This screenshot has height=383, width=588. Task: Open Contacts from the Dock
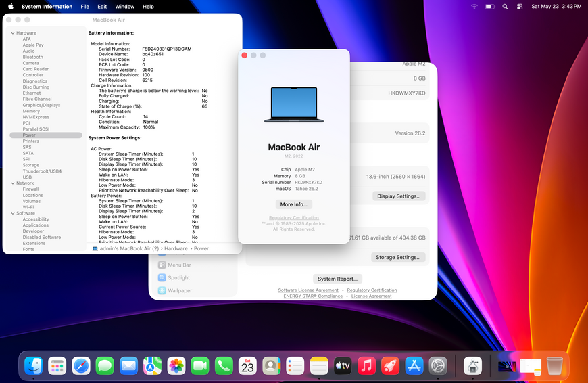pyautogui.click(x=272, y=365)
